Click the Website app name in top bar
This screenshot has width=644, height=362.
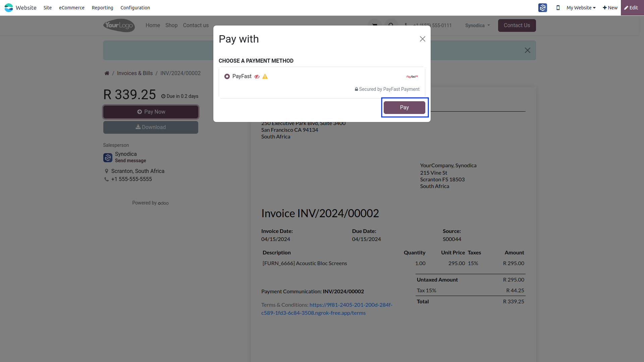(x=26, y=8)
